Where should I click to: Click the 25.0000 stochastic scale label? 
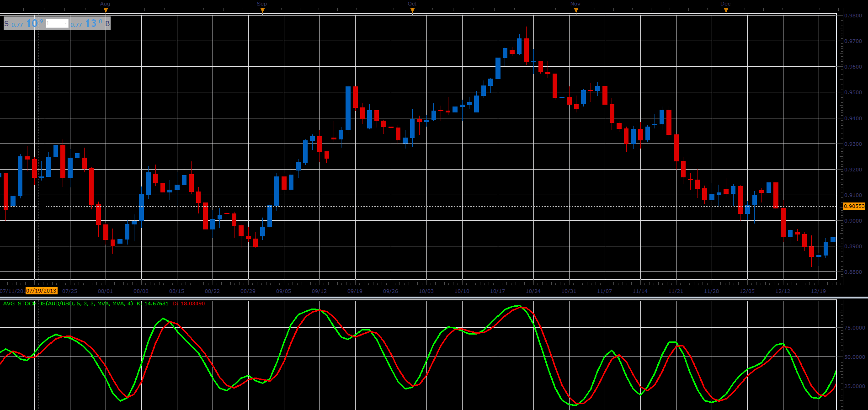[854, 386]
